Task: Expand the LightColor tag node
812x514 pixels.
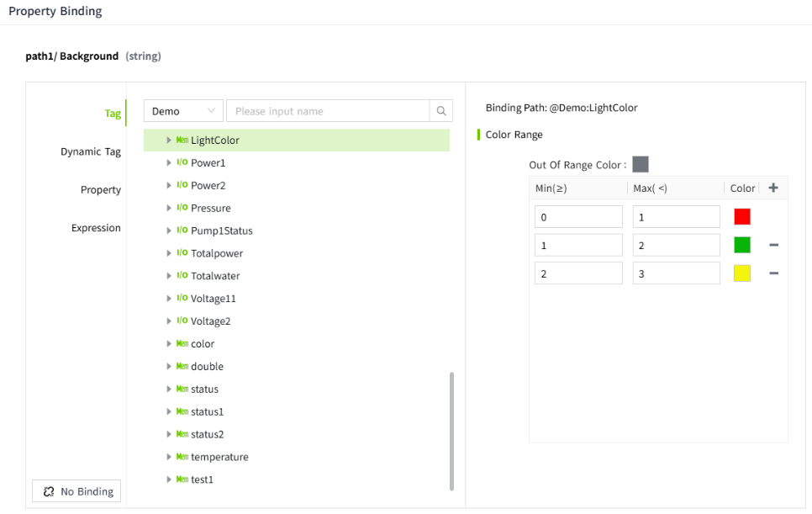Action: tap(169, 140)
